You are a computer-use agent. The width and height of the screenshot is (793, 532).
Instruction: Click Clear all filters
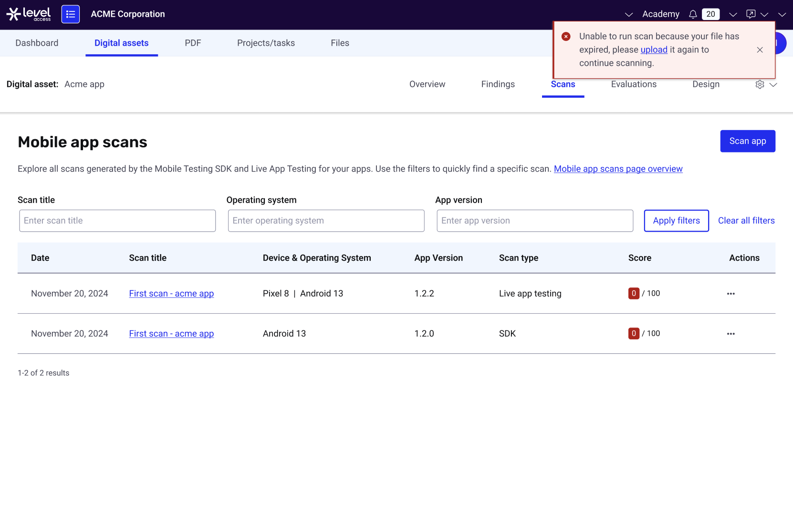pos(746,221)
